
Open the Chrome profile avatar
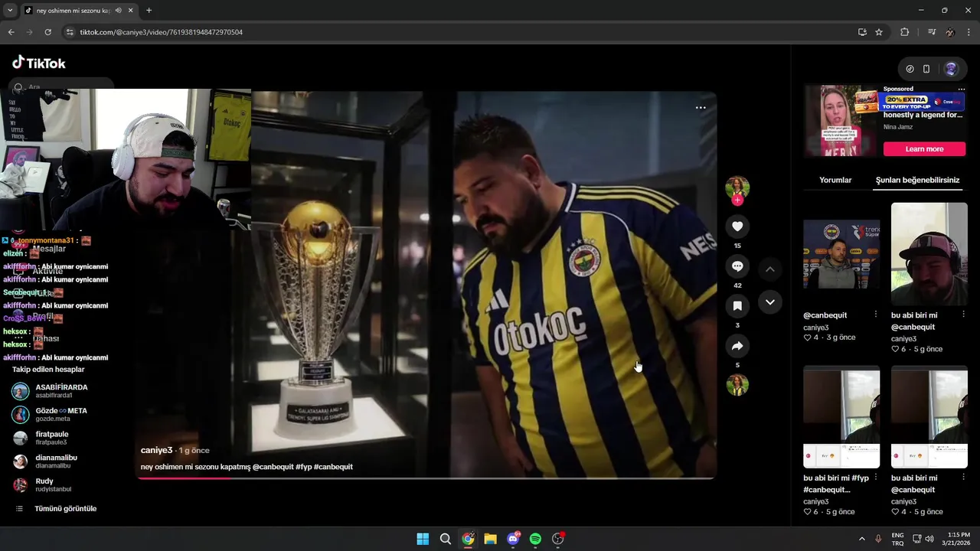point(950,32)
